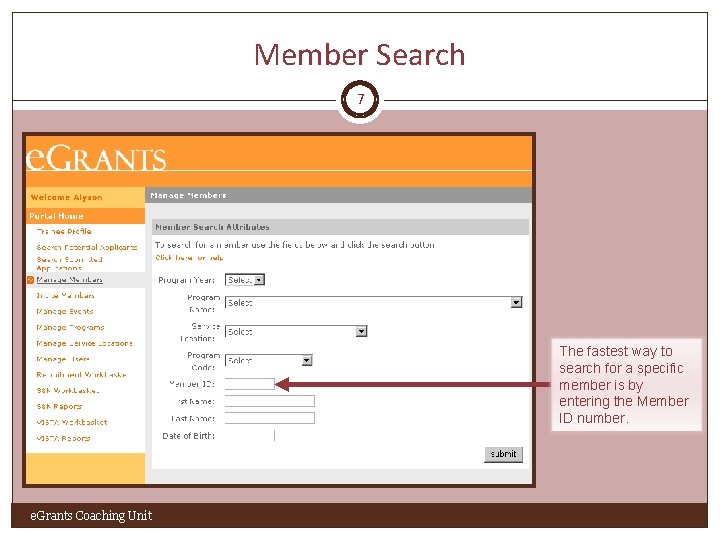This screenshot has width=720, height=540.
Task: Click the eGrants logo in the orange header
Action: 96,158
